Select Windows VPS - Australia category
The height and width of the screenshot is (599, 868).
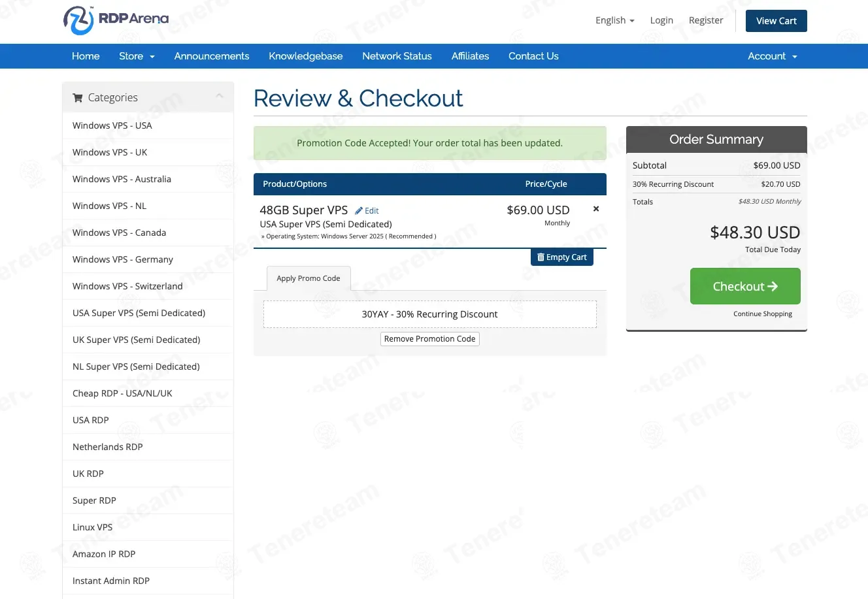pyautogui.click(x=148, y=179)
